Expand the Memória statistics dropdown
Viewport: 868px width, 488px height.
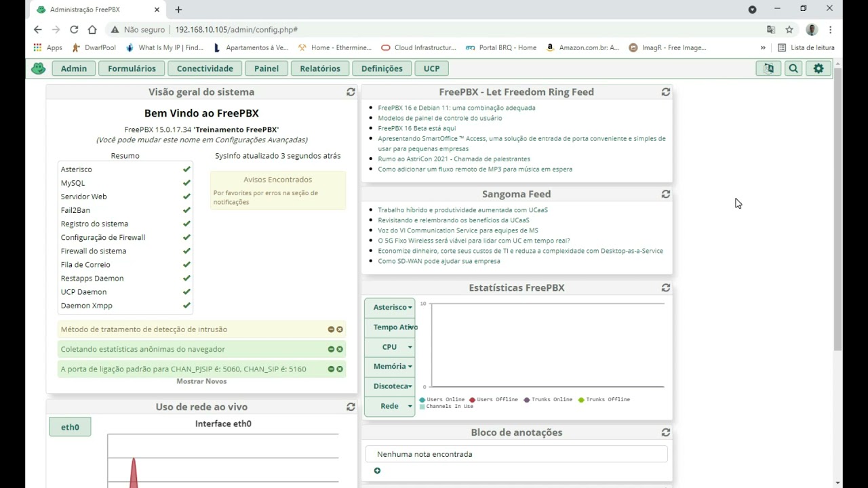pos(390,367)
